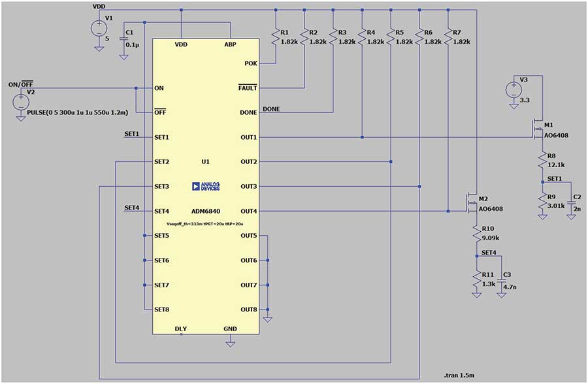
Task: Click the ABP pin label
Action: pyautogui.click(x=230, y=44)
